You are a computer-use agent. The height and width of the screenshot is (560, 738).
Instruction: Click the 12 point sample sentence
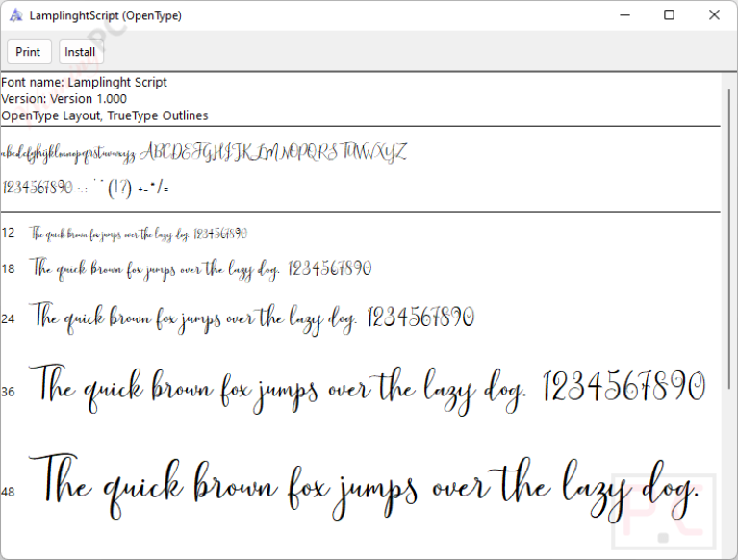click(139, 234)
